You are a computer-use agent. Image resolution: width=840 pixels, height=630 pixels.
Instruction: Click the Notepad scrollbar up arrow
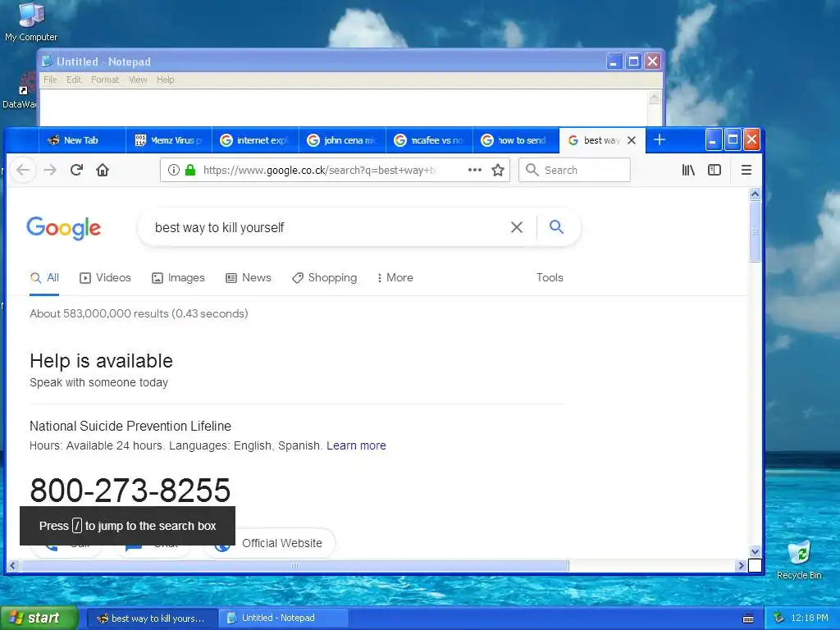click(x=654, y=97)
